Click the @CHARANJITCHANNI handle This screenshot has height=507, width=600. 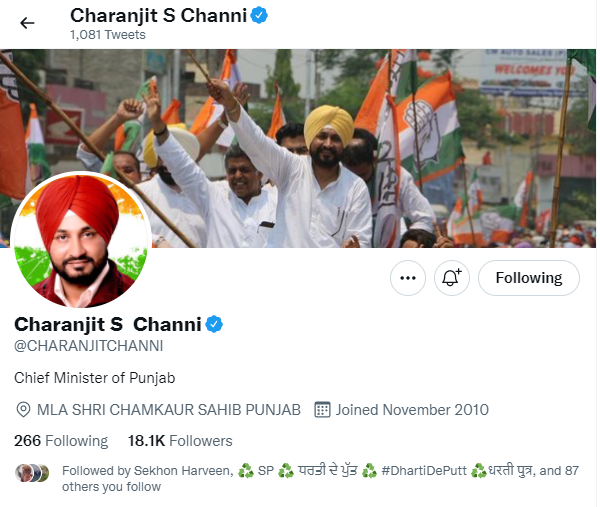tap(88, 346)
